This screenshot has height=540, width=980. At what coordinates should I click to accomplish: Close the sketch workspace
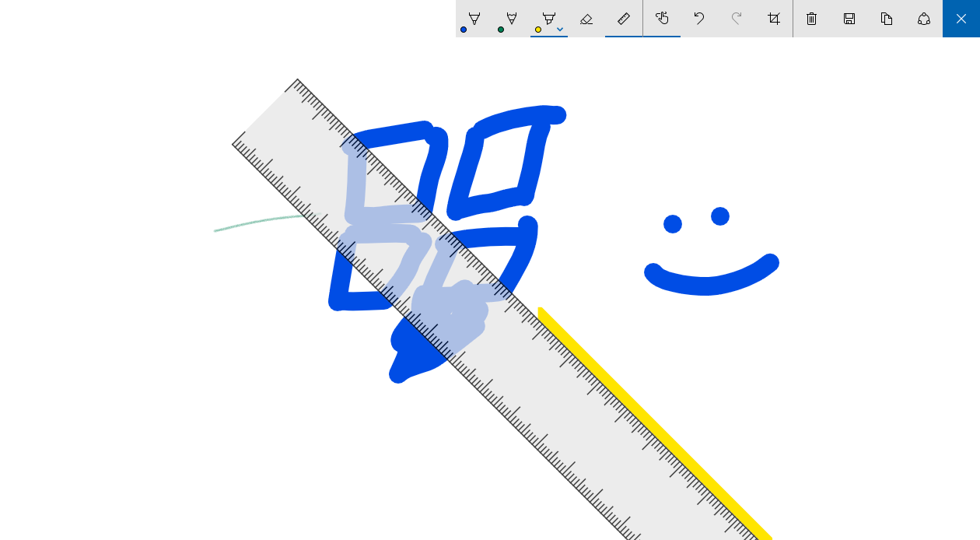tap(961, 19)
